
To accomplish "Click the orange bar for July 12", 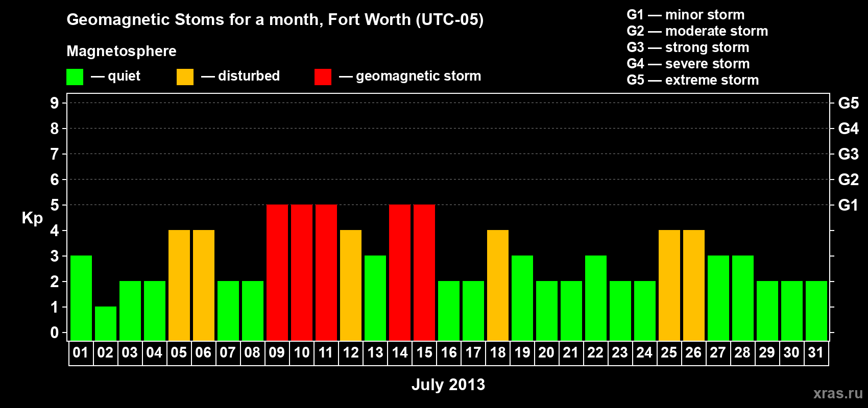I will pyautogui.click(x=351, y=285).
